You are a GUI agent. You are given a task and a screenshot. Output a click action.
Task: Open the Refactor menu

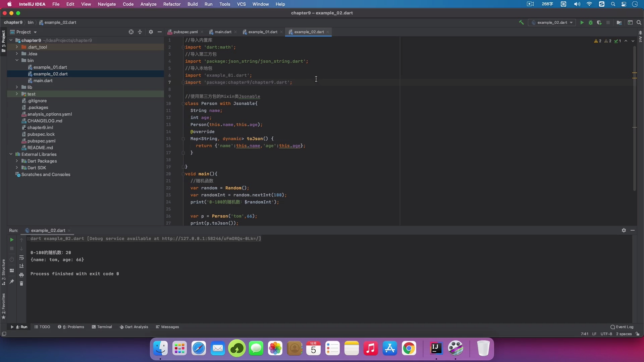tap(172, 4)
